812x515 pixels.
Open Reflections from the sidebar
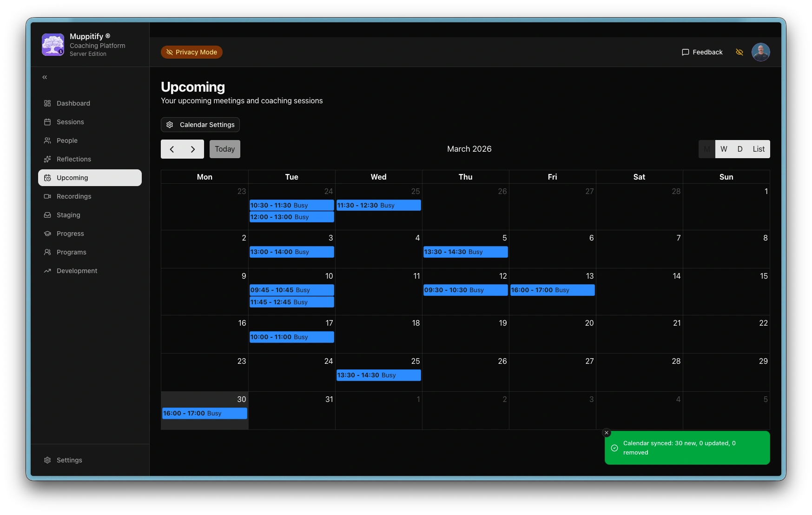73,159
